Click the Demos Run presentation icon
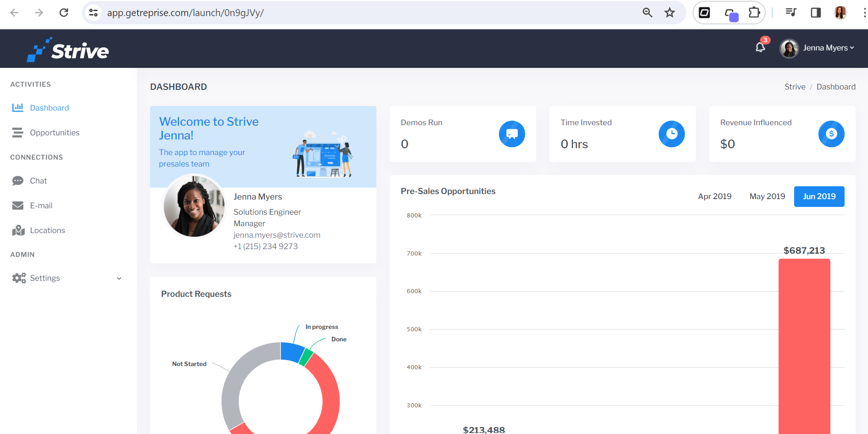The image size is (868, 434). (x=512, y=134)
